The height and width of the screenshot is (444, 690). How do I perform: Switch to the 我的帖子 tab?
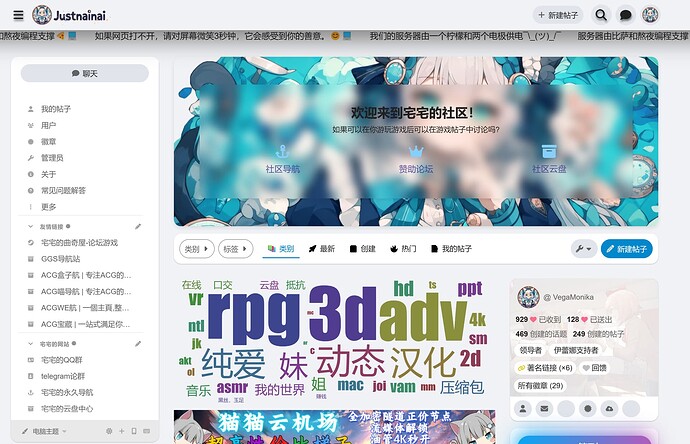click(451, 249)
